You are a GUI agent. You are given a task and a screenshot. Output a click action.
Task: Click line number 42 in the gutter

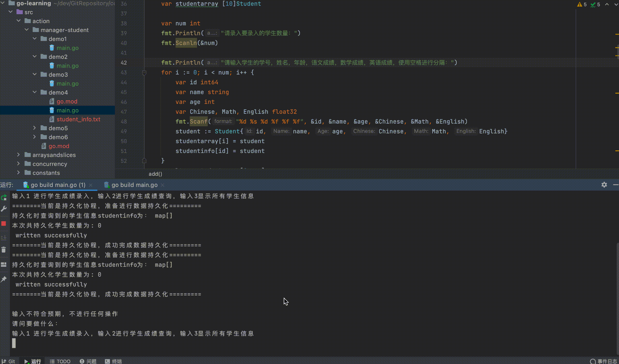[124, 63]
